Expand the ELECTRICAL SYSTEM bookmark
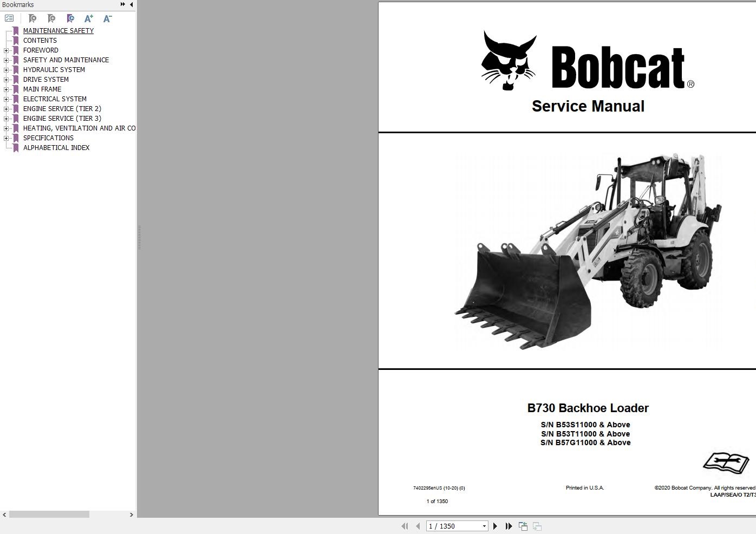The width and height of the screenshot is (756, 534). point(6,99)
